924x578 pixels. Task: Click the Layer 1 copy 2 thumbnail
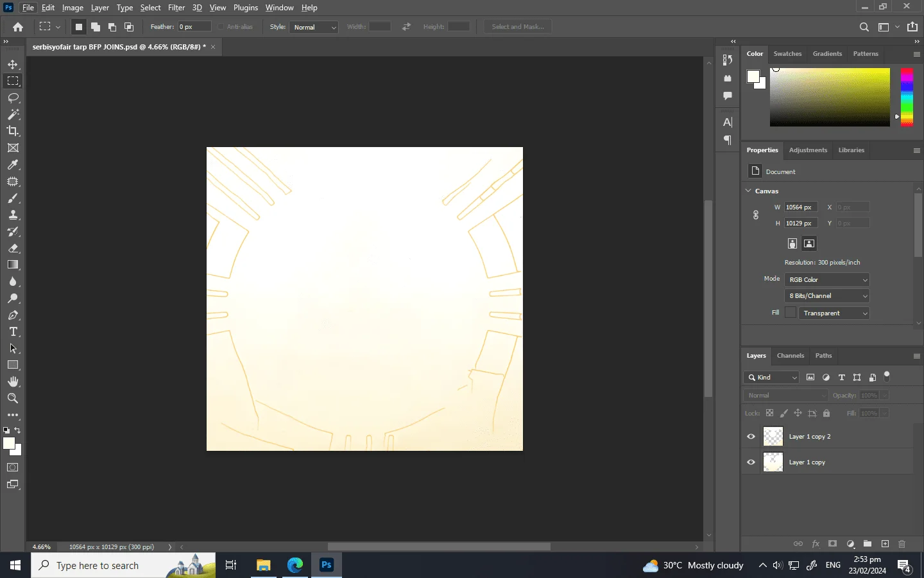773,437
